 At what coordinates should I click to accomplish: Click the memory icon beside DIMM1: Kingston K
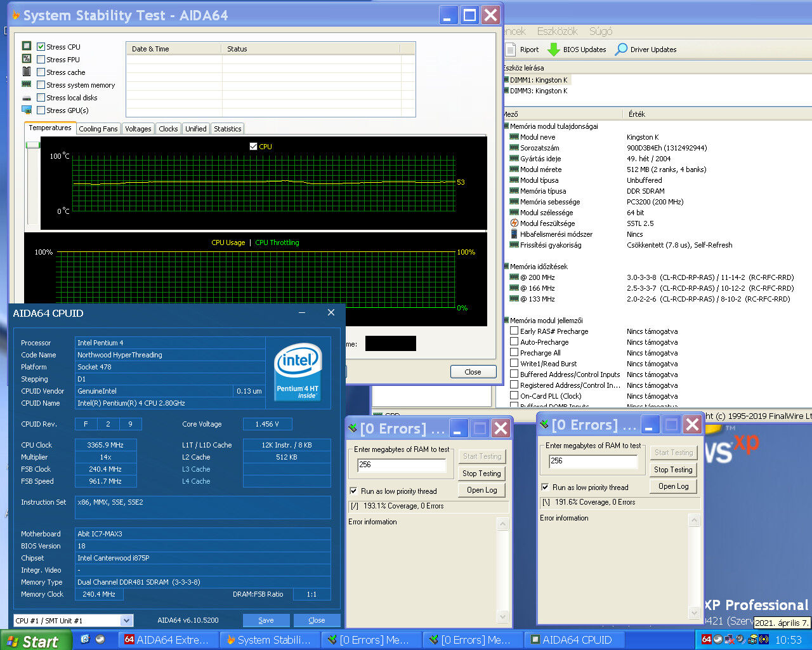tap(506, 79)
